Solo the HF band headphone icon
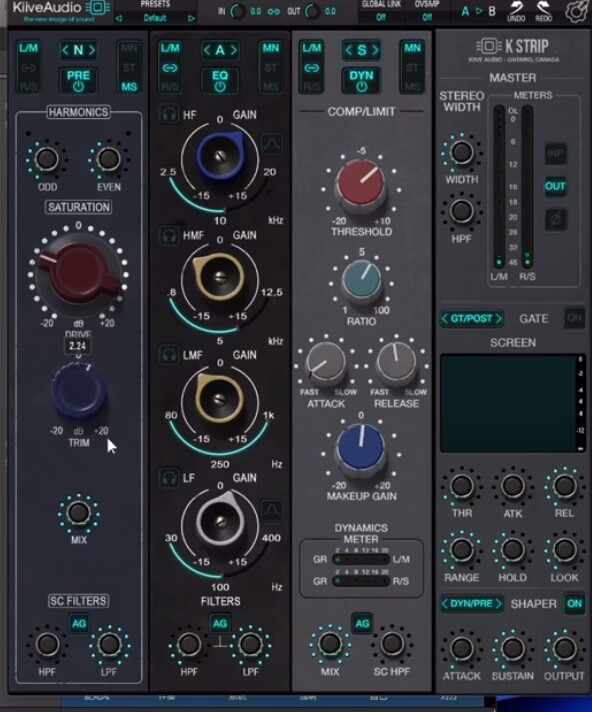Screen dimensions: 592x712 point(169,114)
